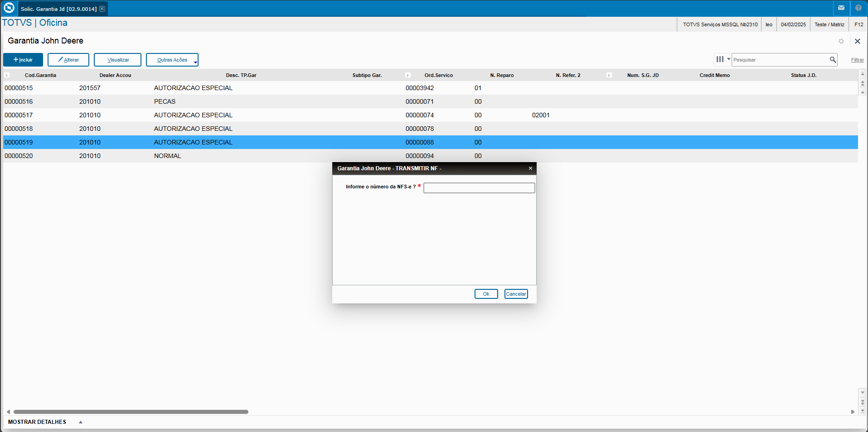The height and width of the screenshot is (432, 868).
Task: Select row with code 00000518
Action: 431,129
